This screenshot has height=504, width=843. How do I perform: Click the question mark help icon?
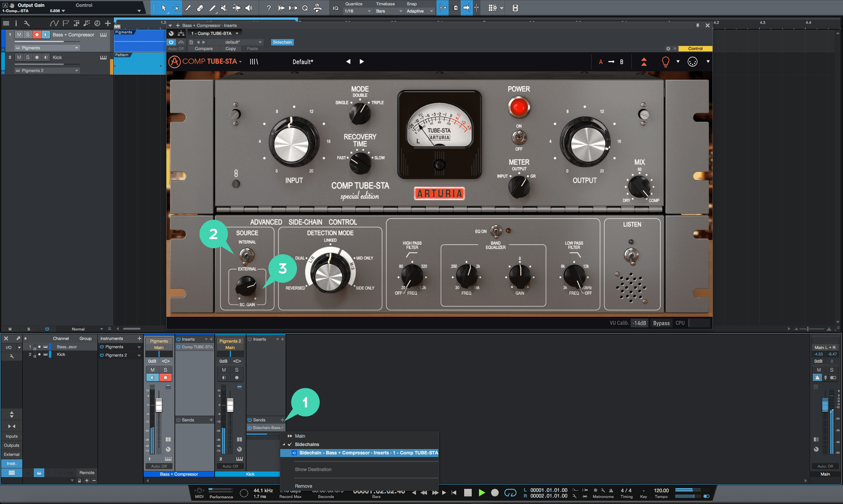pos(268,8)
